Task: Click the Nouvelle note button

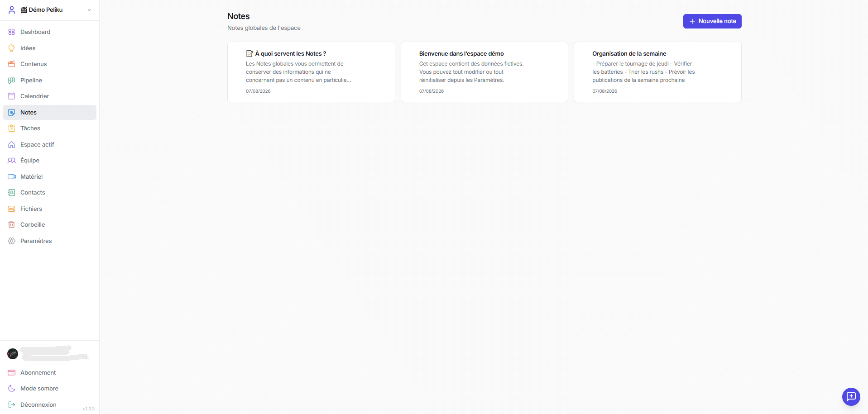Action: click(712, 21)
